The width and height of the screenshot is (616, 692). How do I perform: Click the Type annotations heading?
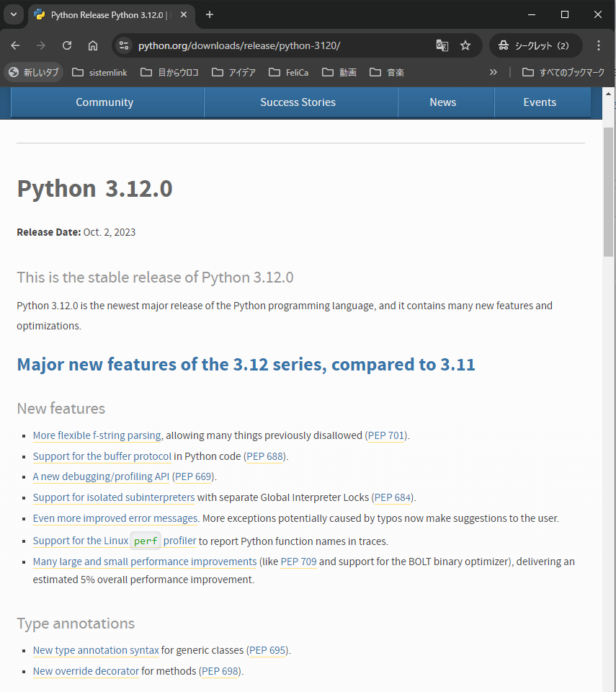[76, 624]
